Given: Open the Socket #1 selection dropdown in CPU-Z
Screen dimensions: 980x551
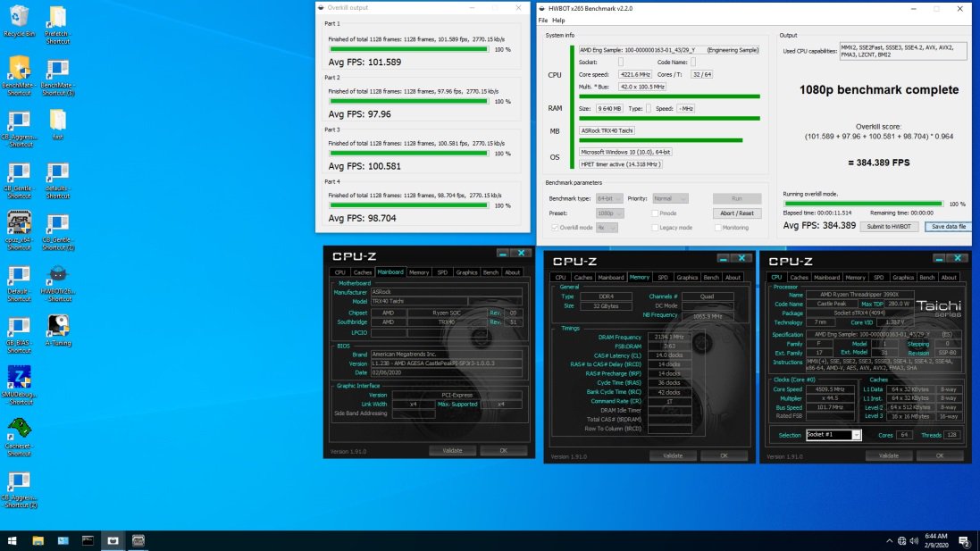Looking at the screenshot, I should point(833,435).
